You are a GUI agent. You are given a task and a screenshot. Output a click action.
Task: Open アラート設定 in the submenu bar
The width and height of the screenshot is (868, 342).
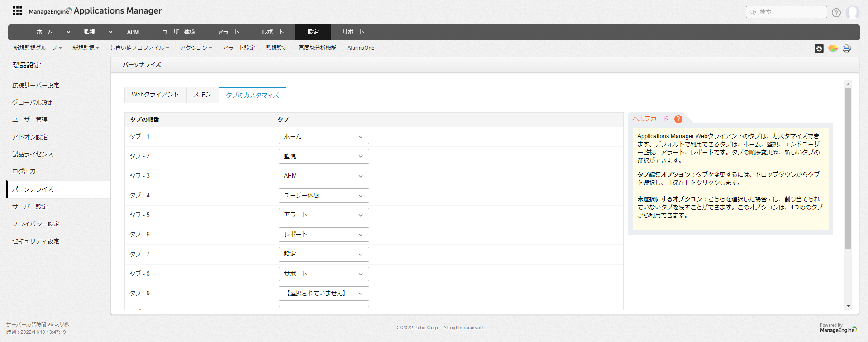(x=238, y=48)
